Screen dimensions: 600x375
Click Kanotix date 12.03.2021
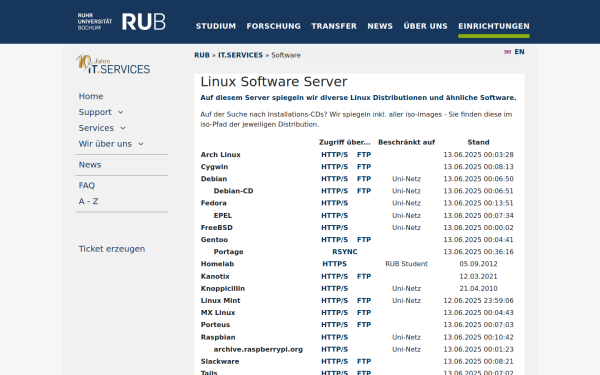[478, 276]
